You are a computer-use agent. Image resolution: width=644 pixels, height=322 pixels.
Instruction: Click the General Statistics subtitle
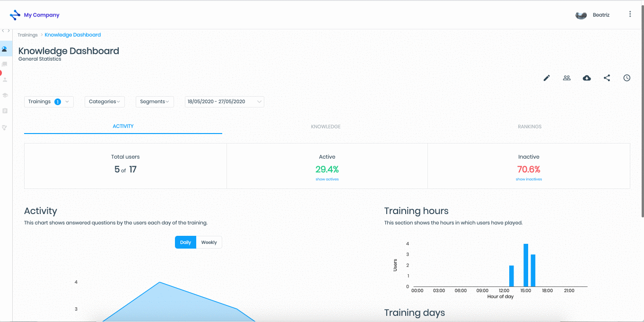[40, 59]
